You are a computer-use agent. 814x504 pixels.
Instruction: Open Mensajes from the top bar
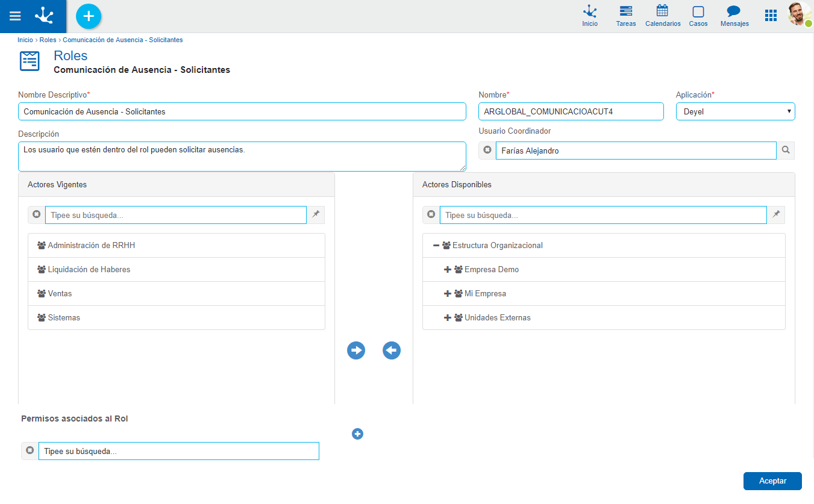tap(734, 16)
